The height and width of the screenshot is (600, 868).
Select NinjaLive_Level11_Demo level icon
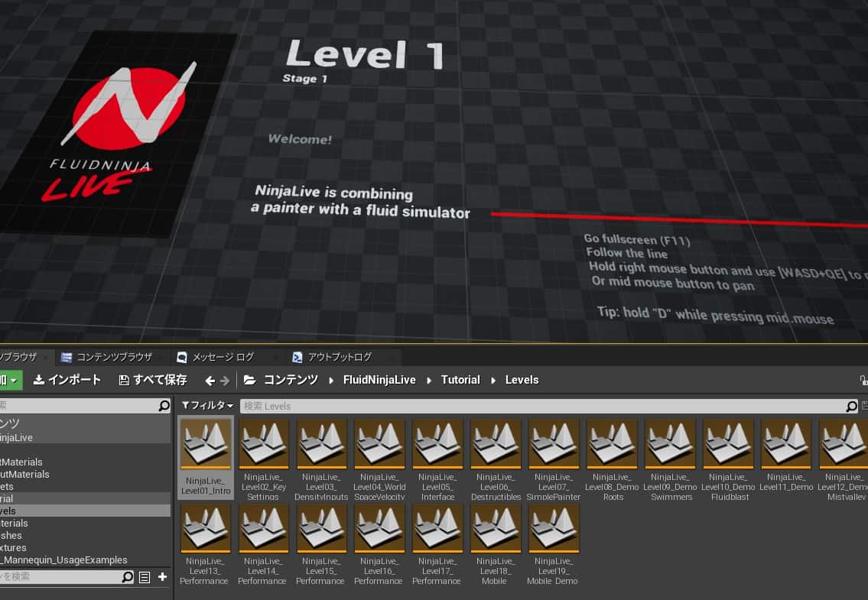(x=787, y=443)
